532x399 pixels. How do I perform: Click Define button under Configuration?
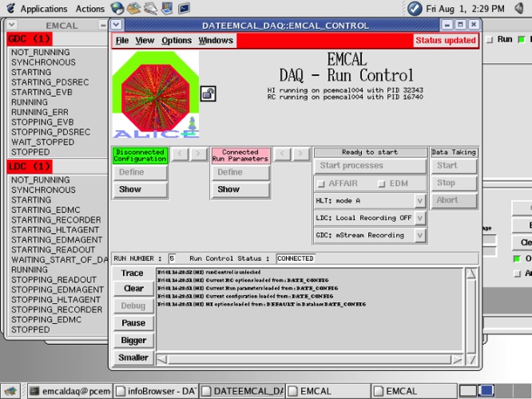point(140,172)
